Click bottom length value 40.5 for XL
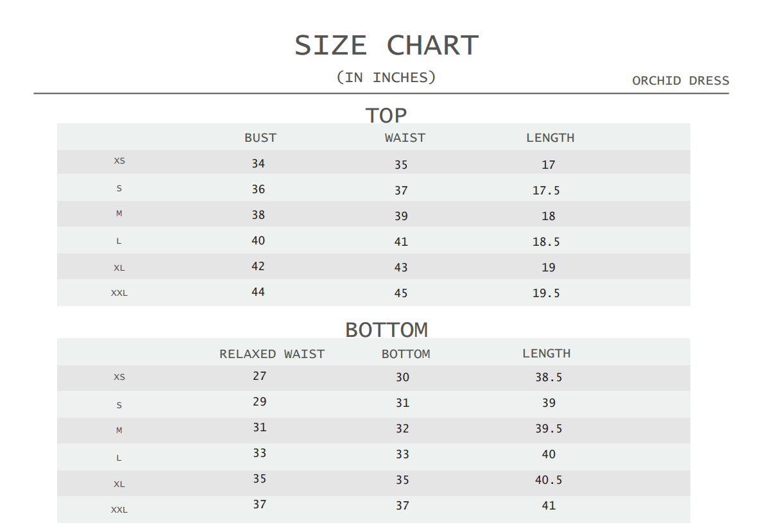The height and width of the screenshot is (532, 759). tap(549, 480)
